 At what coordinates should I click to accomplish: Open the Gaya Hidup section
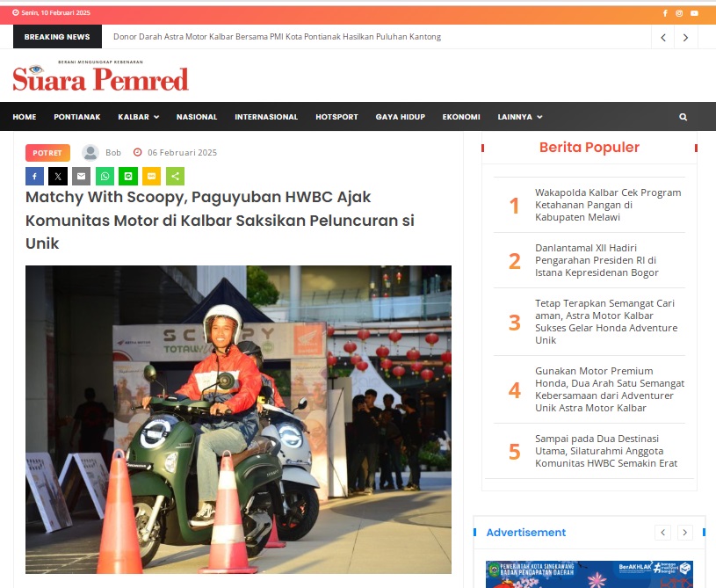(x=400, y=117)
